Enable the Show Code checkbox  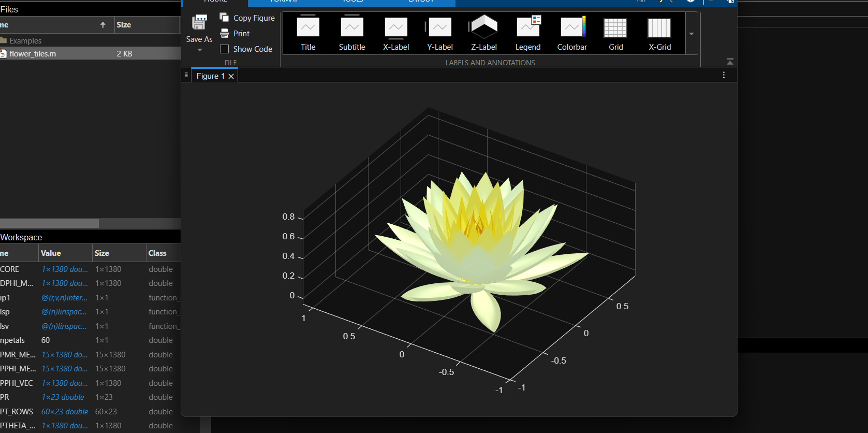pyautogui.click(x=225, y=49)
